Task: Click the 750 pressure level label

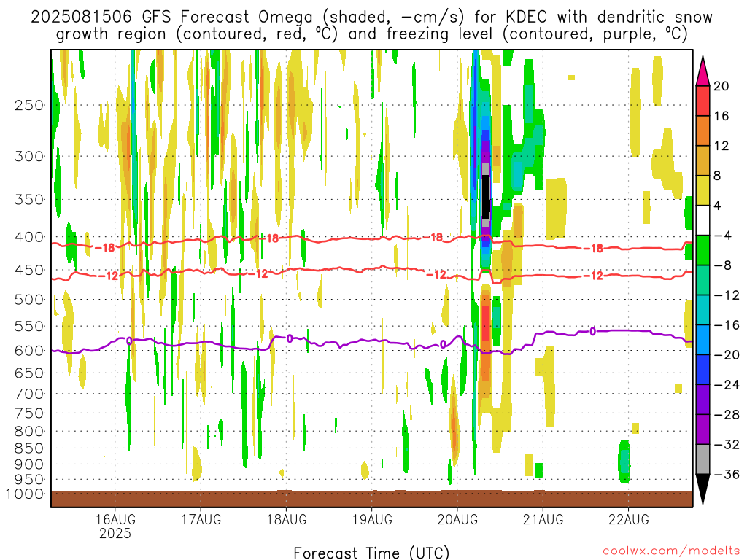Action: 29,413
